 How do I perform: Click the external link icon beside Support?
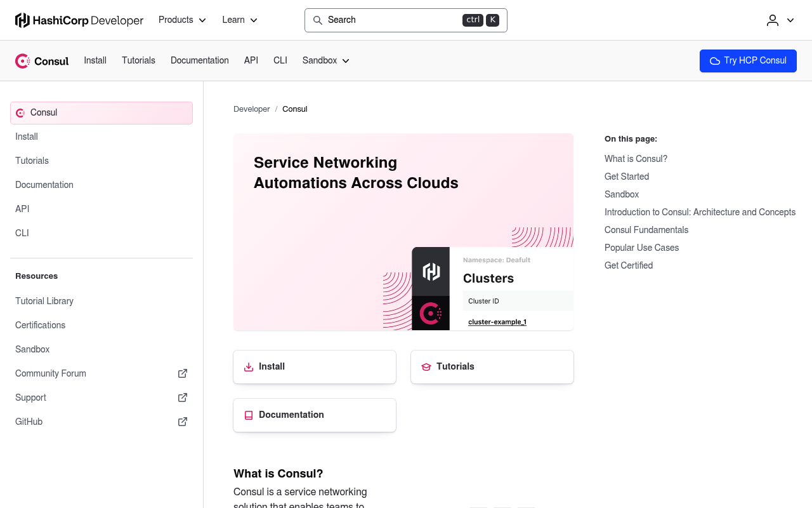(183, 398)
